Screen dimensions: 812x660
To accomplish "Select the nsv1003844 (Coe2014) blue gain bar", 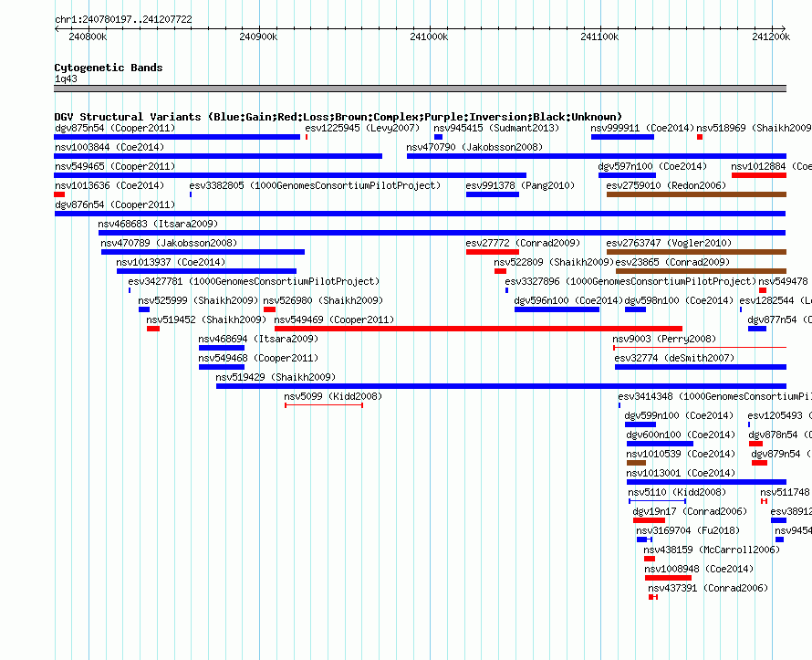I will point(218,156).
